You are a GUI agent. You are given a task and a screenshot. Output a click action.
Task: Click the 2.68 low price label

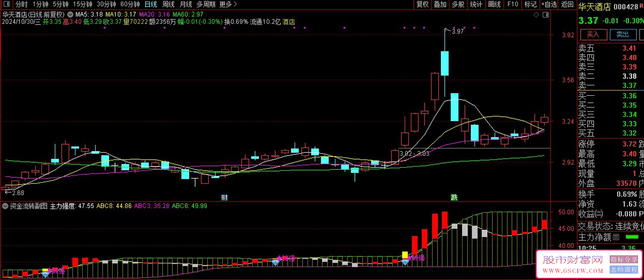(x=18, y=192)
